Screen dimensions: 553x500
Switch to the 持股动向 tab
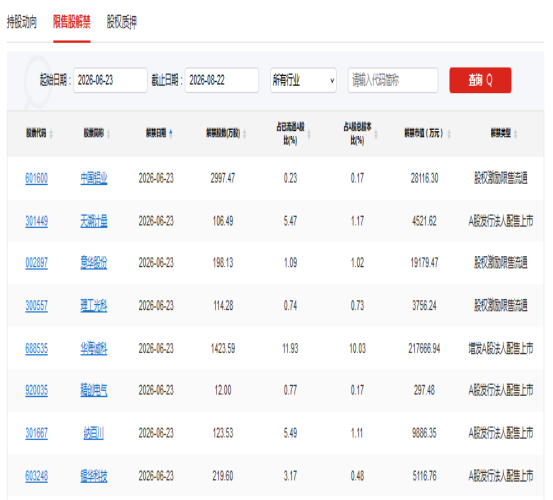tap(22, 22)
